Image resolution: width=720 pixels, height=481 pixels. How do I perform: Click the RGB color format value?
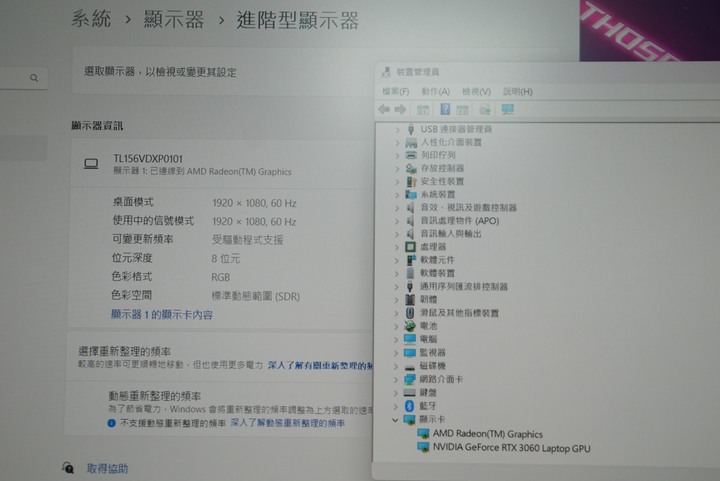[220, 277]
